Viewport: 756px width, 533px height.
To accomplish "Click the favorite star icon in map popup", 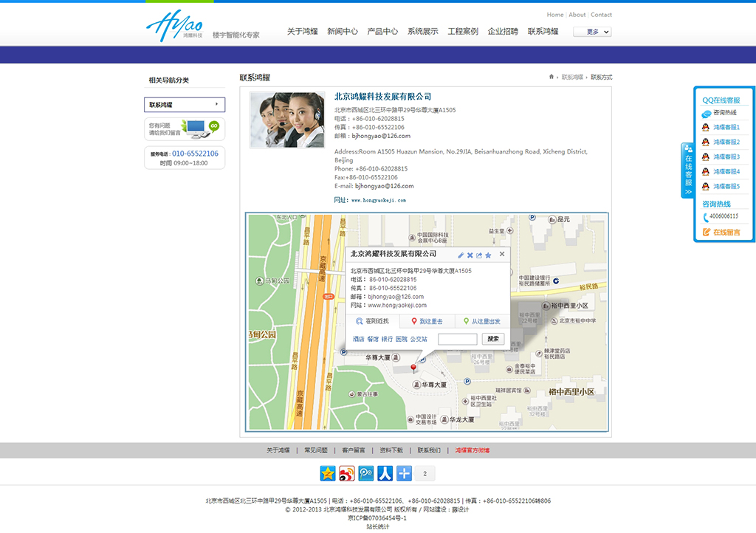I will 488,255.
